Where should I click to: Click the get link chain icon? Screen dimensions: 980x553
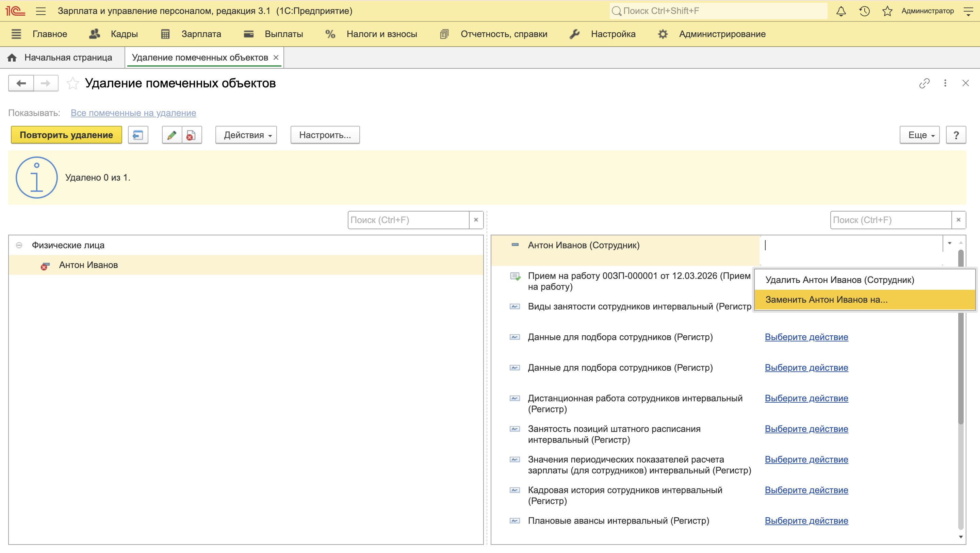click(924, 83)
